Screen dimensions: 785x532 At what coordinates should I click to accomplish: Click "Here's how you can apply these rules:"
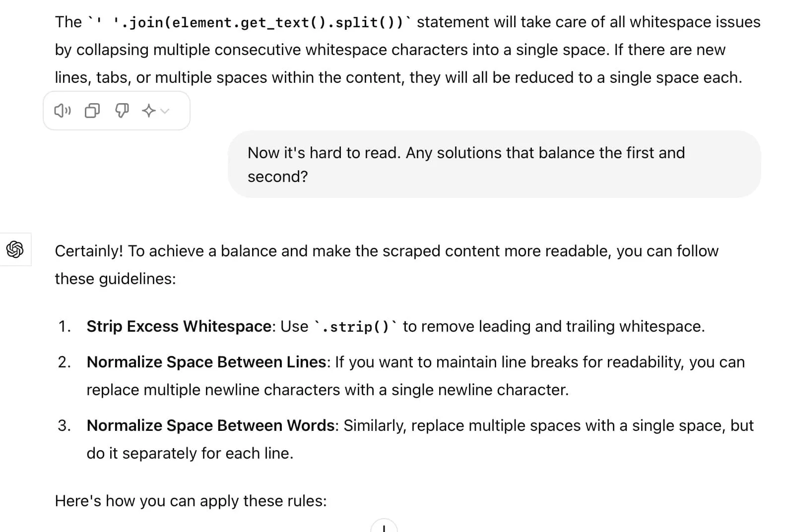pos(191,501)
